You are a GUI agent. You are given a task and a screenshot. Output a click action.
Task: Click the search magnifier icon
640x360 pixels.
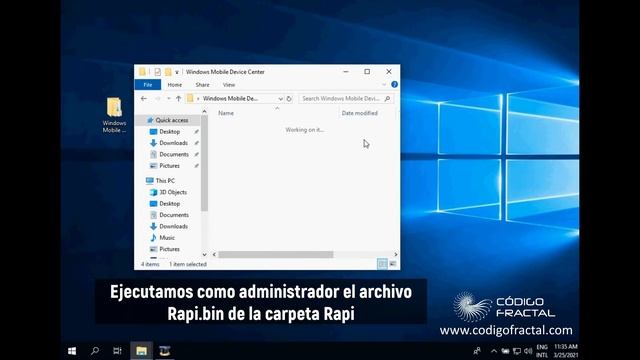point(388,99)
